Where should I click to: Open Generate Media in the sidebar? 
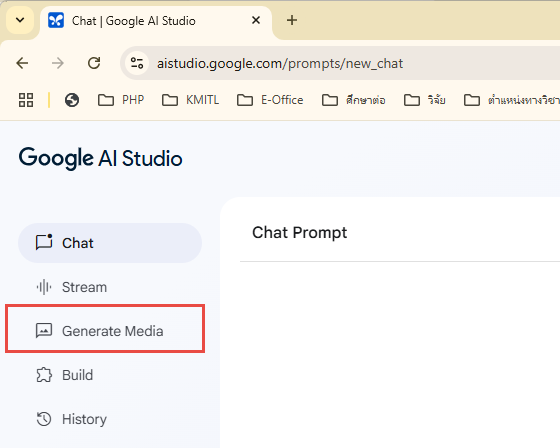tap(110, 331)
